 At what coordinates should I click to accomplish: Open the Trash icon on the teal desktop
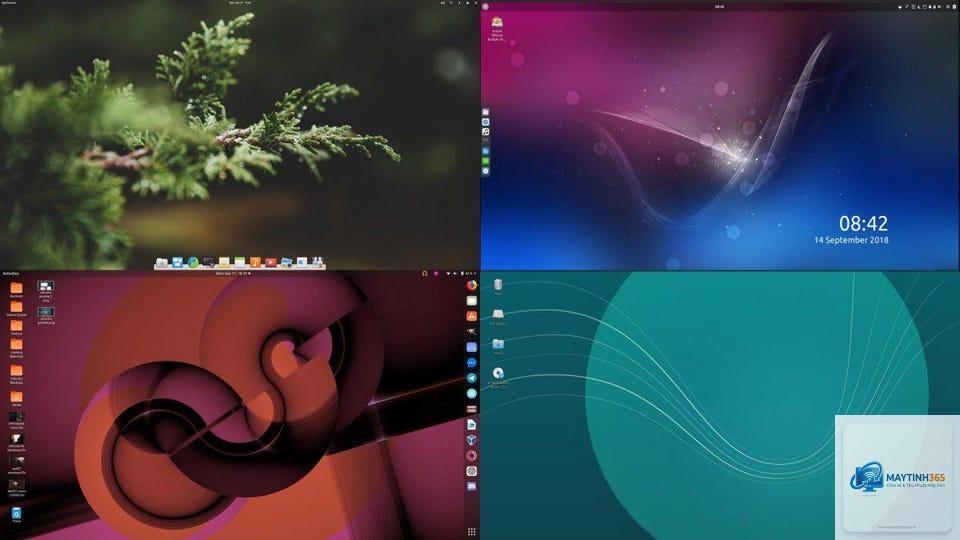pyautogui.click(x=498, y=287)
